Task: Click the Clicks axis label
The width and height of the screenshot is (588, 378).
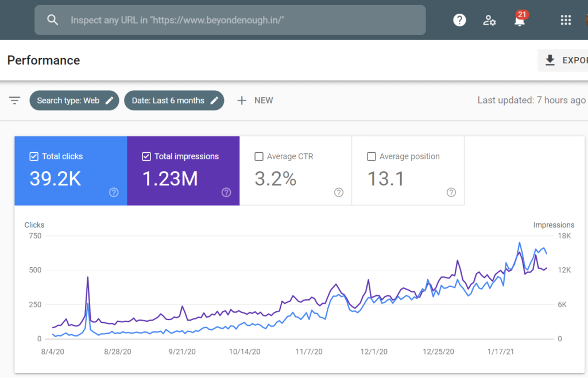Action: (x=34, y=225)
